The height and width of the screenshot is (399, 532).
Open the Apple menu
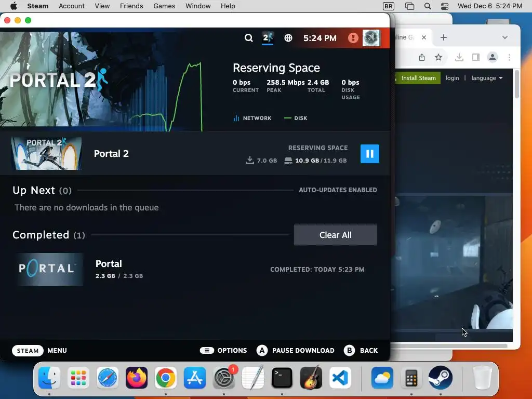[x=14, y=6]
